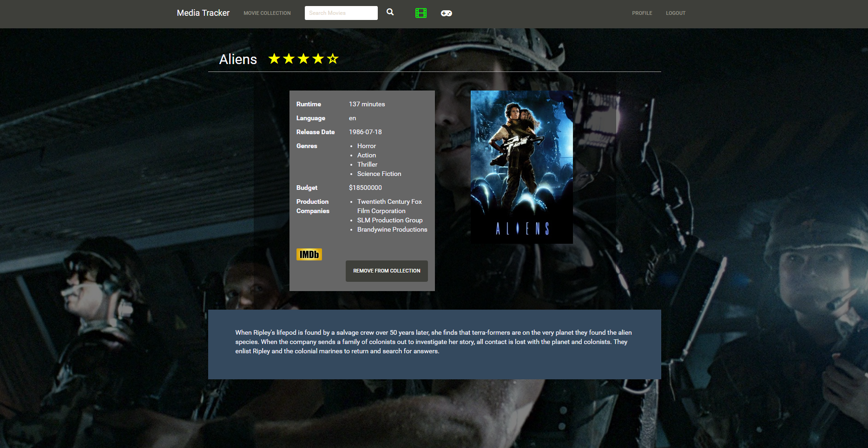The width and height of the screenshot is (868, 448).
Task: Click the '137 minutes' runtime value
Action: (367, 104)
